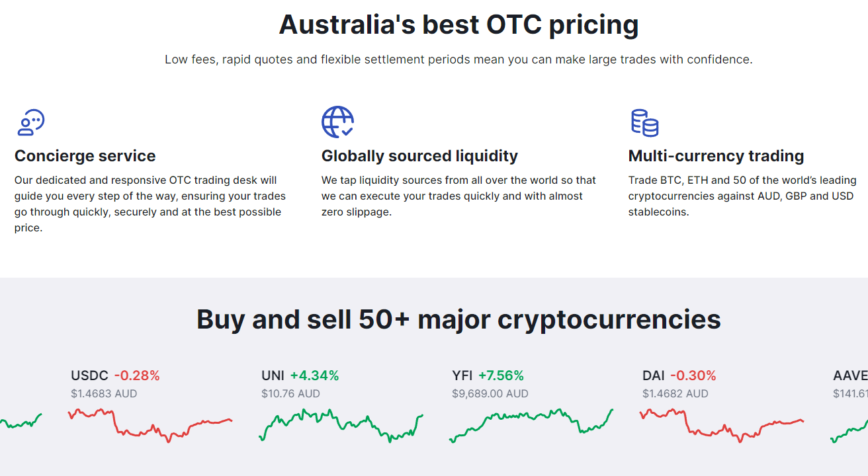This screenshot has width=868, height=476.
Task: Click the -0.28% USDC change value
Action: [x=137, y=376]
